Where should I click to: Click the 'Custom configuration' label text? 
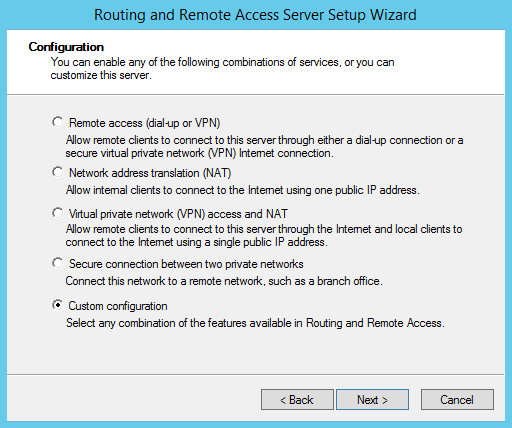coord(118,306)
